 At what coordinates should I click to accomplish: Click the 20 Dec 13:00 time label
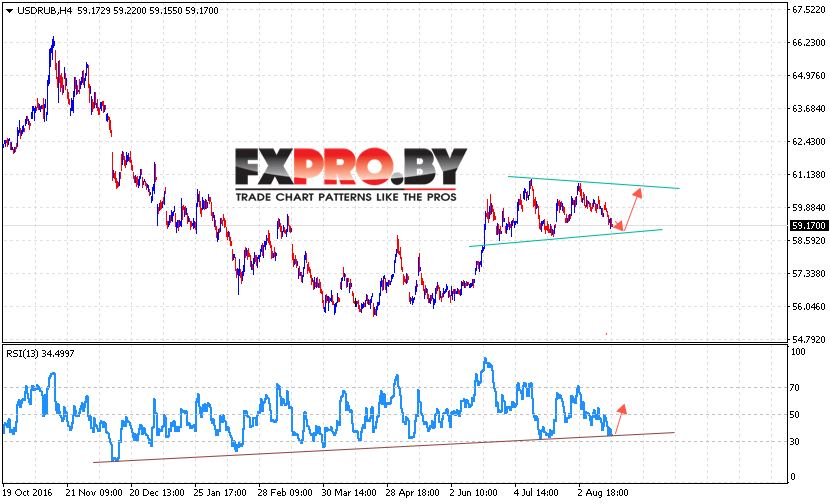(157, 493)
